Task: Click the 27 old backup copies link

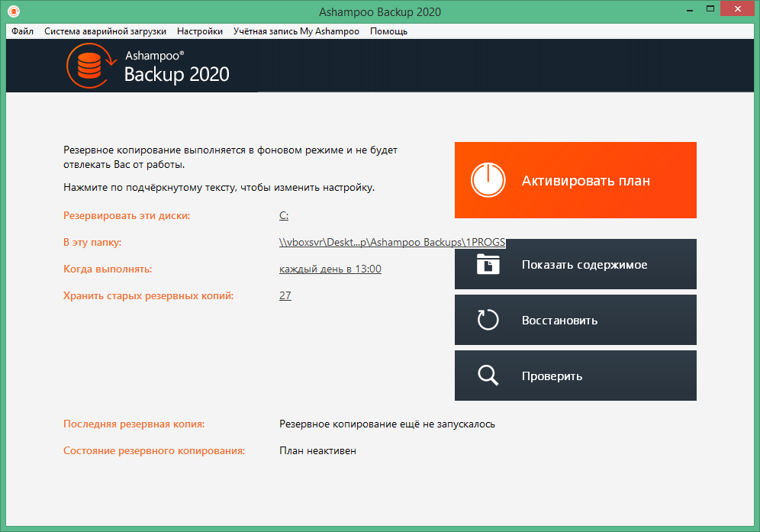Action: (285, 296)
